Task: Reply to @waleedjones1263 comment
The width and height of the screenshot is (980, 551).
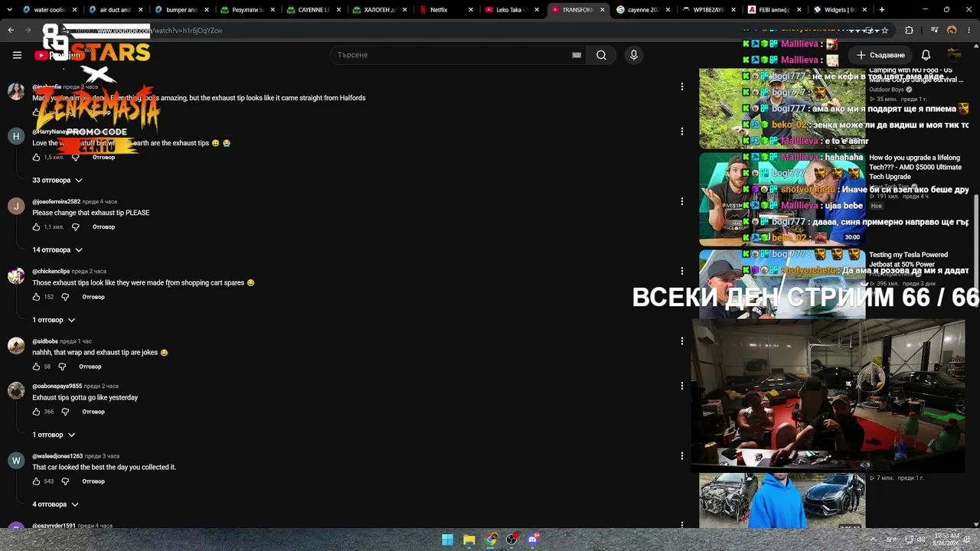Action: point(93,481)
